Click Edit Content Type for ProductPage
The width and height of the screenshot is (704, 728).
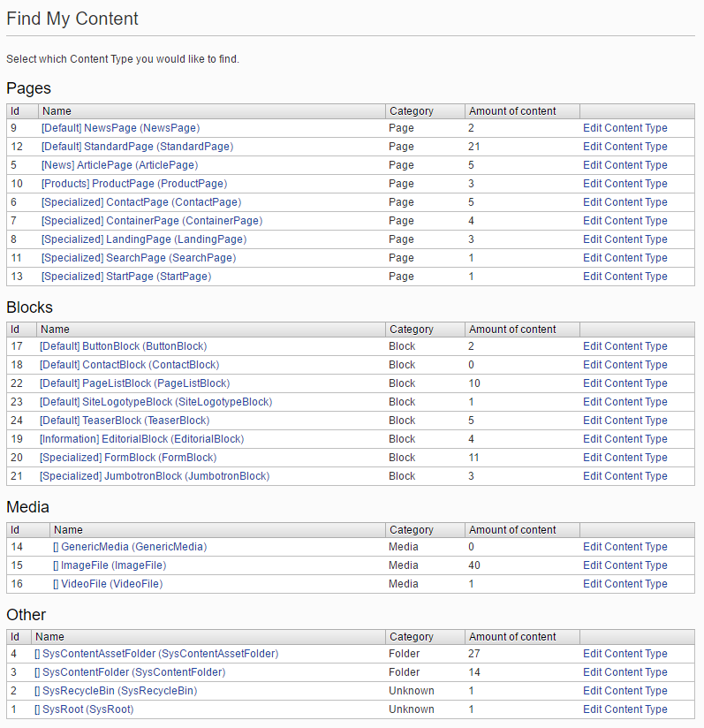click(625, 184)
